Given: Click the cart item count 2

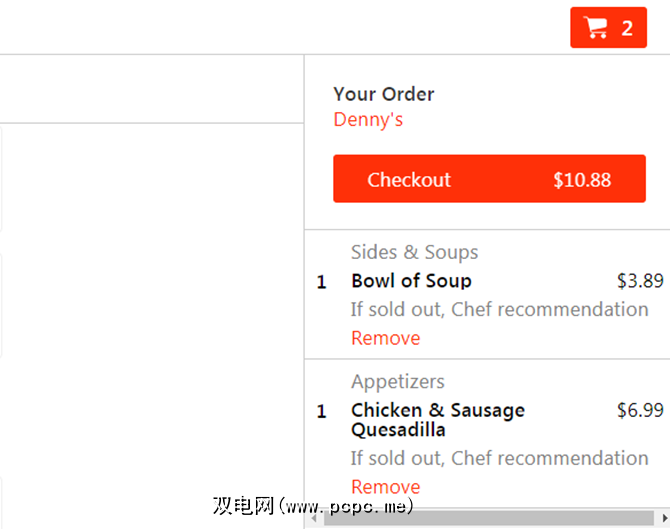Looking at the screenshot, I should (627, 28).
